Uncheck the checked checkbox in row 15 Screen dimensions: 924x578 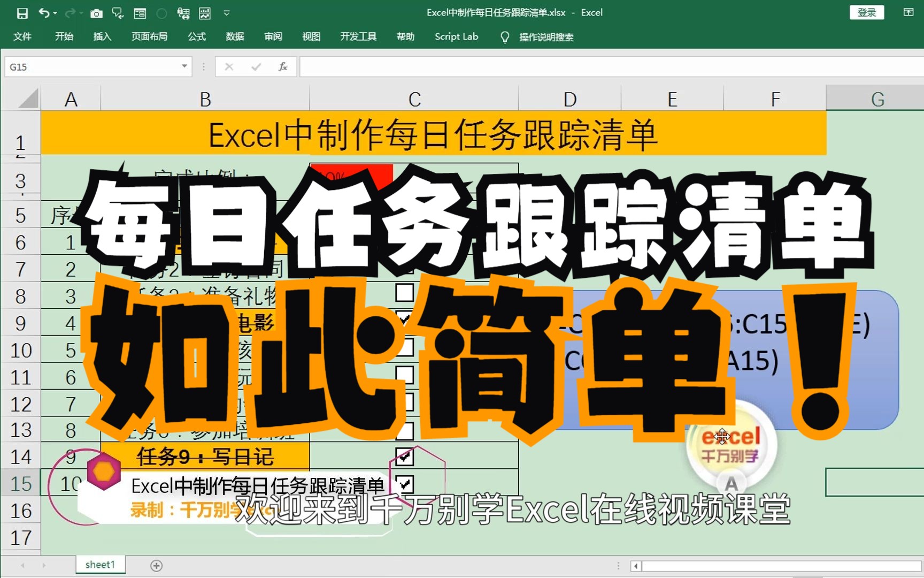pos(405,483)
